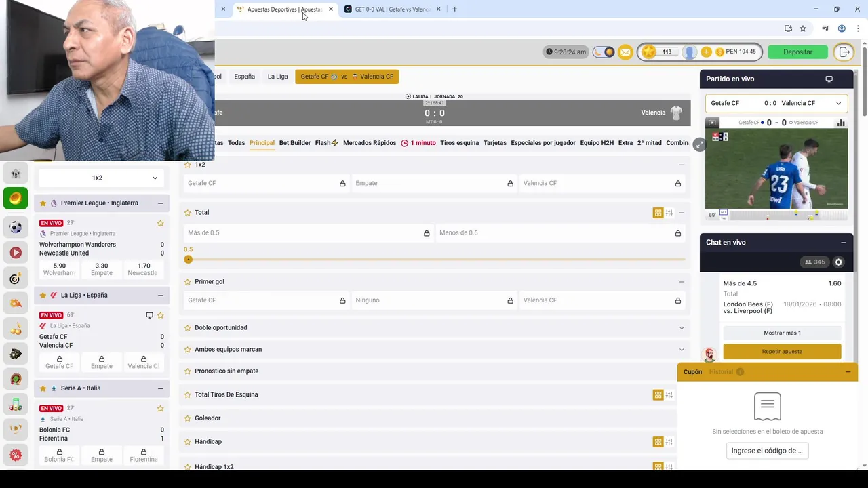Switch to Mercados Rápidos tab
This screenshot has height=488, width=868.
pos(370,143)
